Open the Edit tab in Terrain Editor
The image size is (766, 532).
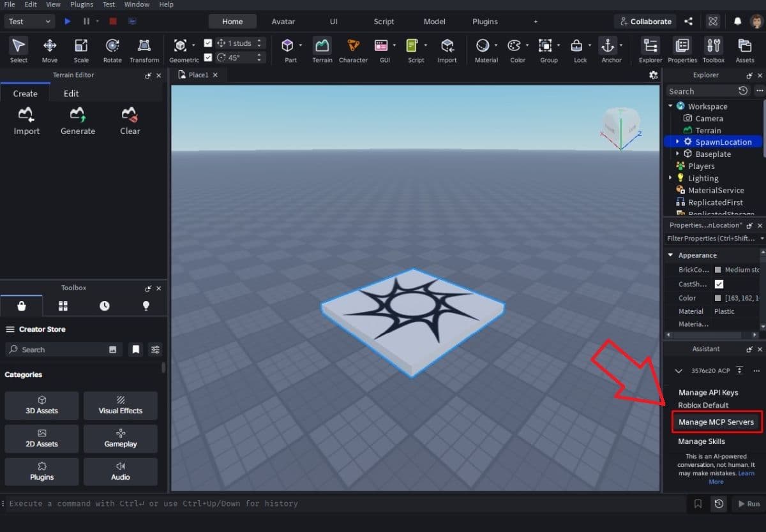click(x=71, y=93)
